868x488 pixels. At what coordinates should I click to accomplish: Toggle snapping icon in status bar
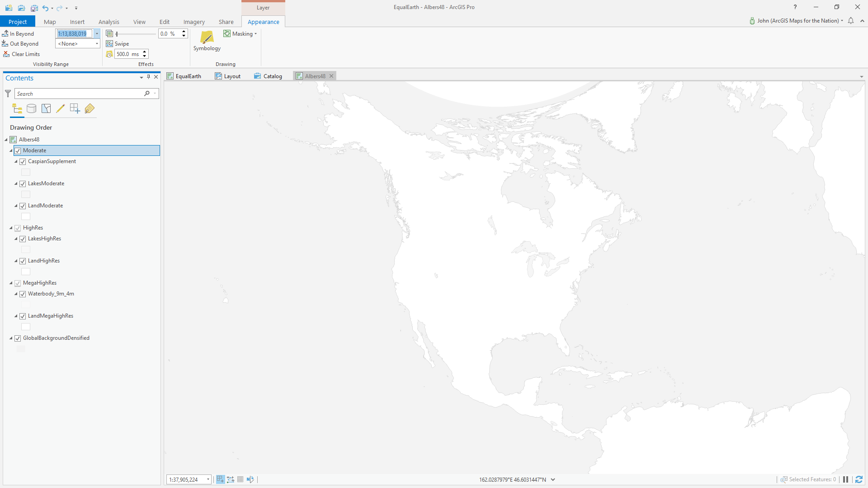pos(220,479)
